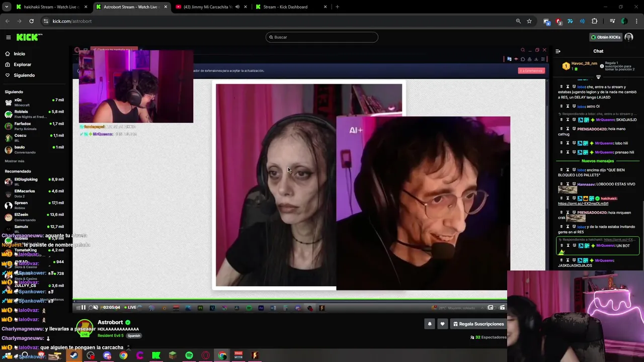Toggle follow heart for Astrobort
The height and width of the screenshot is (362, 644).
click(x=442, y=324)
